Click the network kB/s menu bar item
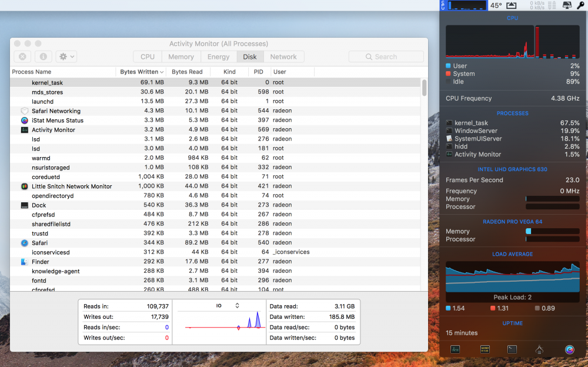The image size is (588, 367). pyautogui.click(x=543, y=5)
